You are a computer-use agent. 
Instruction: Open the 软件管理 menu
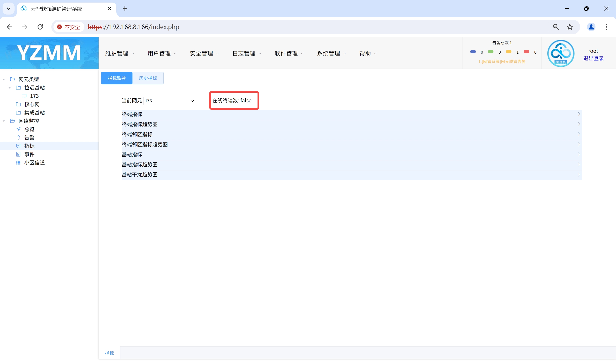(289, 53)
